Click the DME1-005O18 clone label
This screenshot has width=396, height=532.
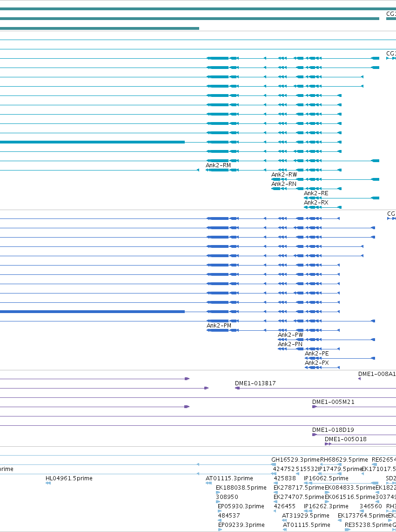click(345, 439)
